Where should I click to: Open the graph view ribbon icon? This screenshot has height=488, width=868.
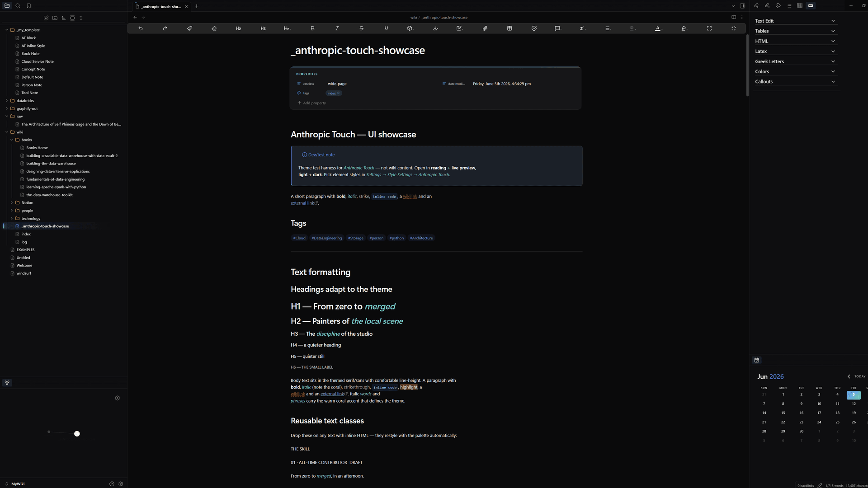pos(7,383)
